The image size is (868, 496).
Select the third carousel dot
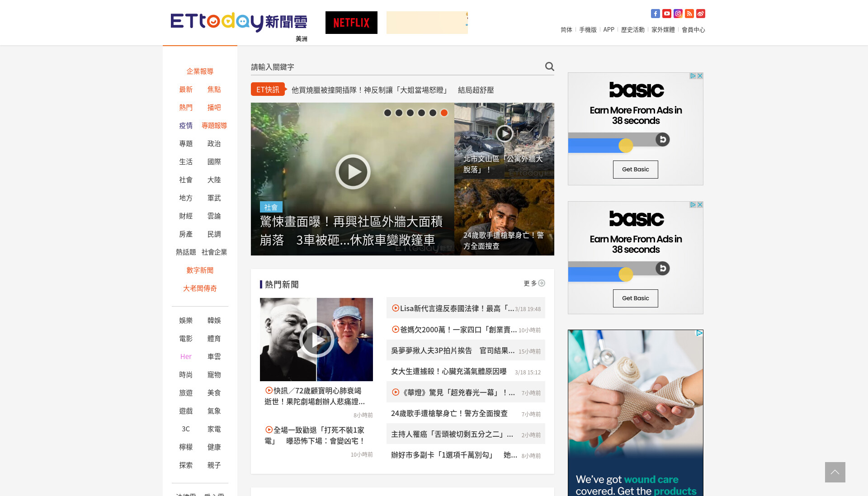tap(410, 113)
